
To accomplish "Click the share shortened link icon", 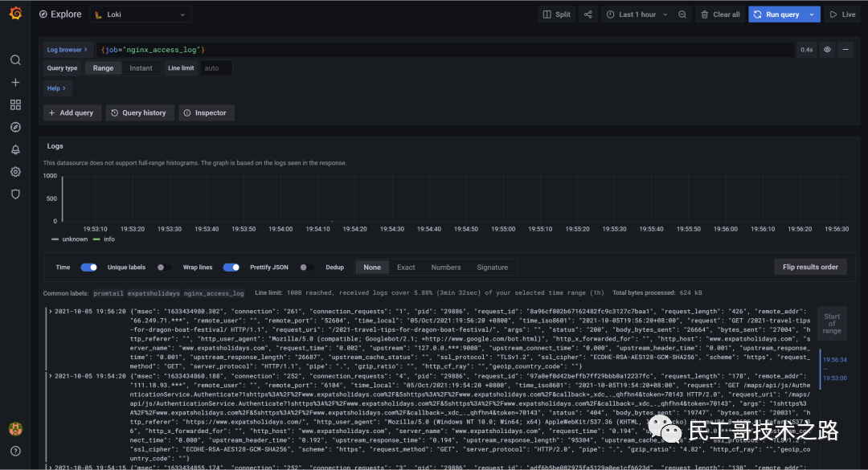I will point(588,14).
